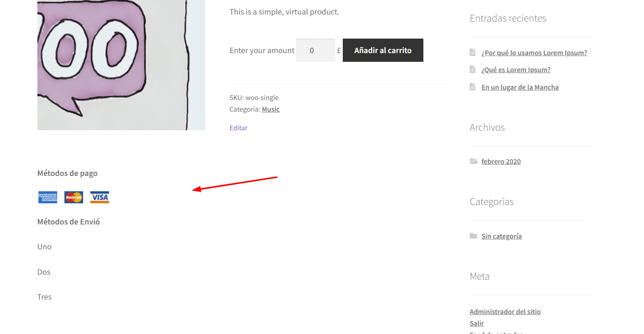Click the MasterCard payment icon
This screenshot has height=334, width=644.
74,197
